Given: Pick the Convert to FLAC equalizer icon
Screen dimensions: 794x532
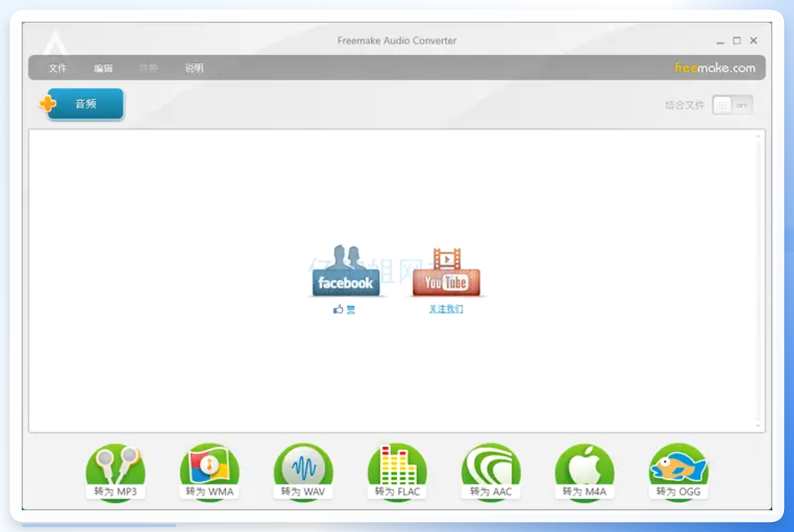Looking at the screenshot, I should [397, 472].
